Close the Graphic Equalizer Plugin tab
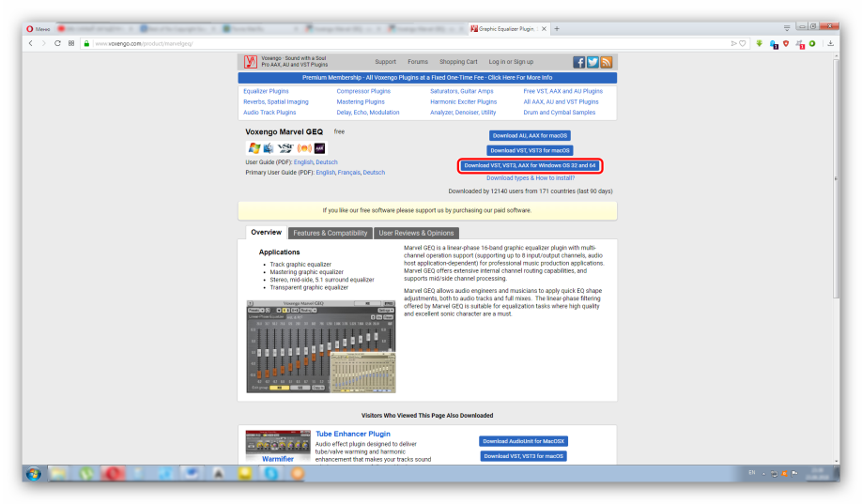The image size is (862, 504). pos(545,28)
